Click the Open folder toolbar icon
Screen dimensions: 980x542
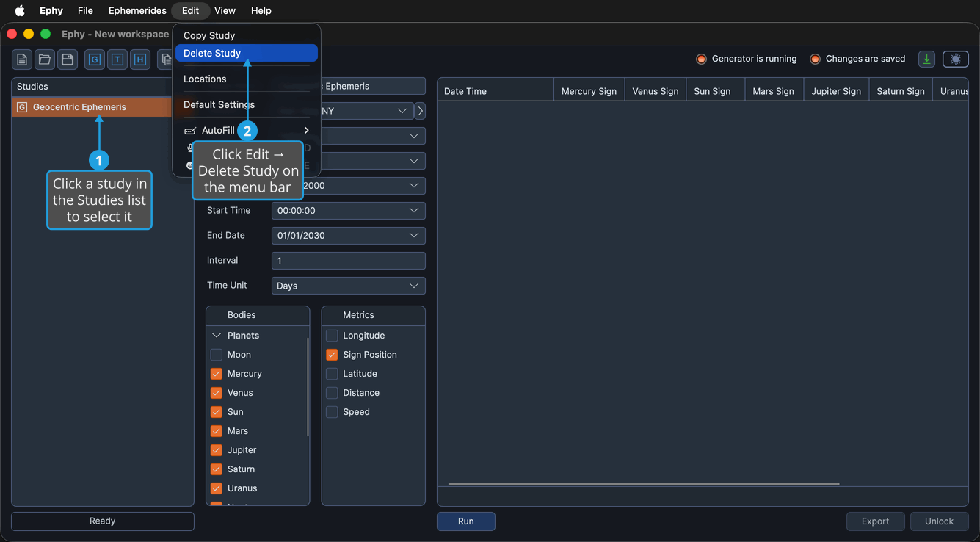click(45, 59)
